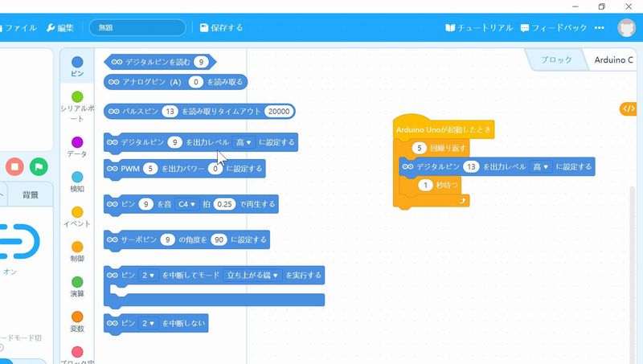This screenshot has width=643, height=364.
Task: Click the project title field 無題
Action: pyautogui.click(x=137, y=27)
